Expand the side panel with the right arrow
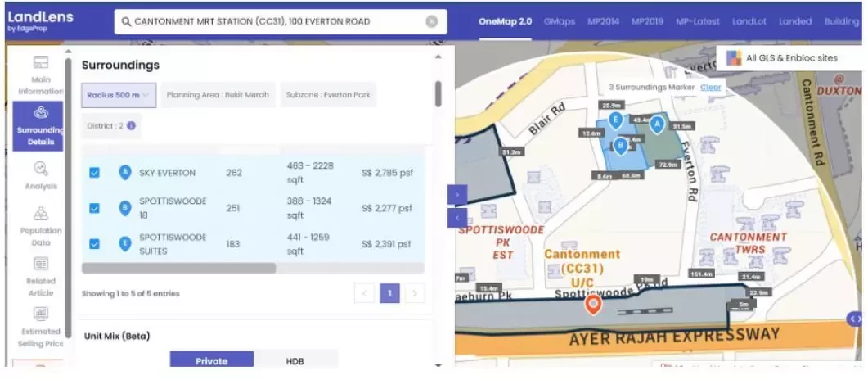Viewport: 868px width, 380px height. pos(457,194)
